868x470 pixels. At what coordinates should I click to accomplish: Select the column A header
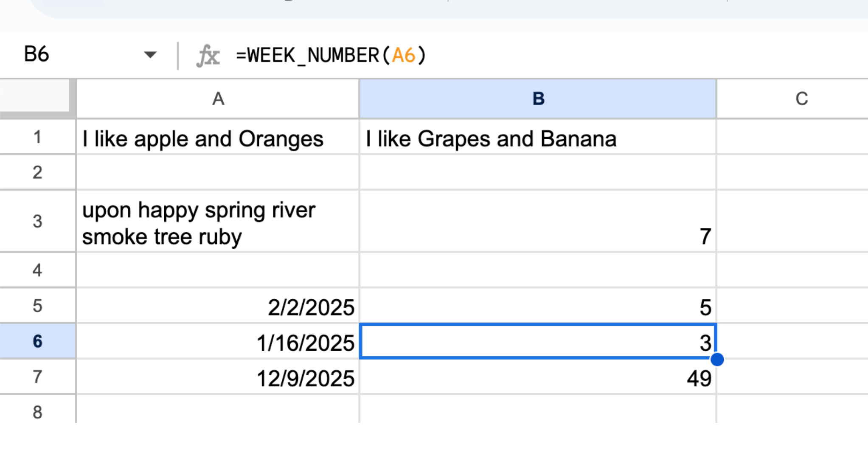coord(218,99)
